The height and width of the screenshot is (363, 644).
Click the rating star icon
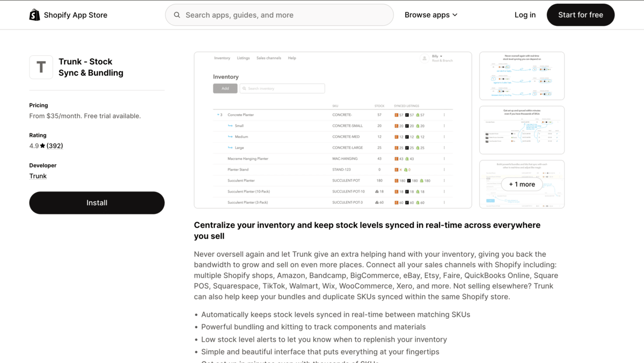click(42, 146)
